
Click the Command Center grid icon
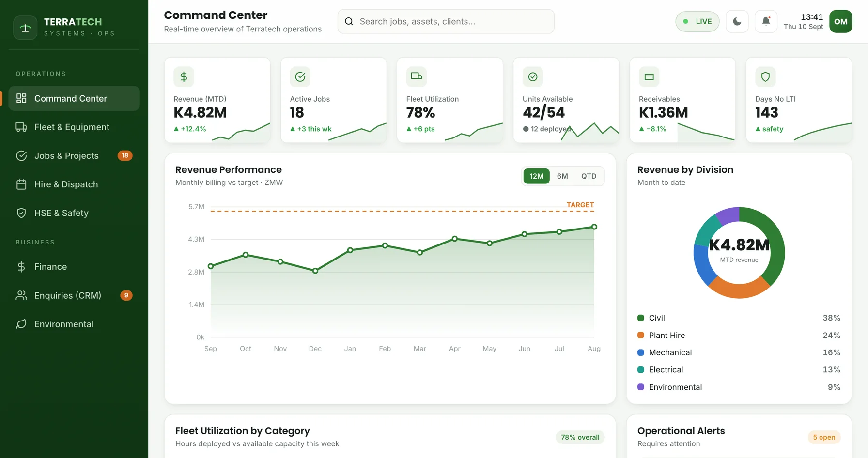click(21, 98)
